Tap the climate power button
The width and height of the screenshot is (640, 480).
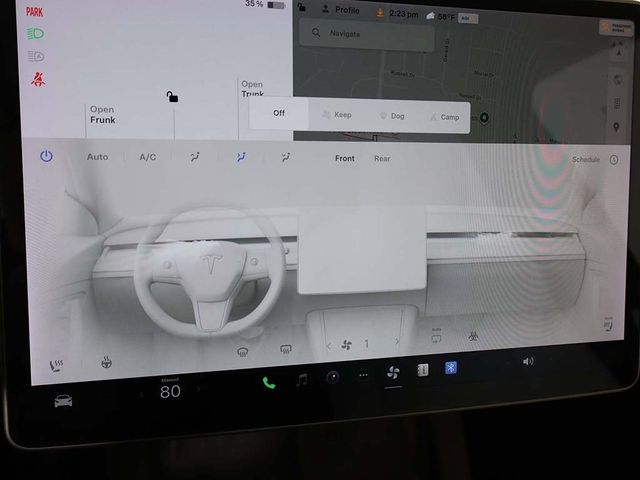(46, 156)
